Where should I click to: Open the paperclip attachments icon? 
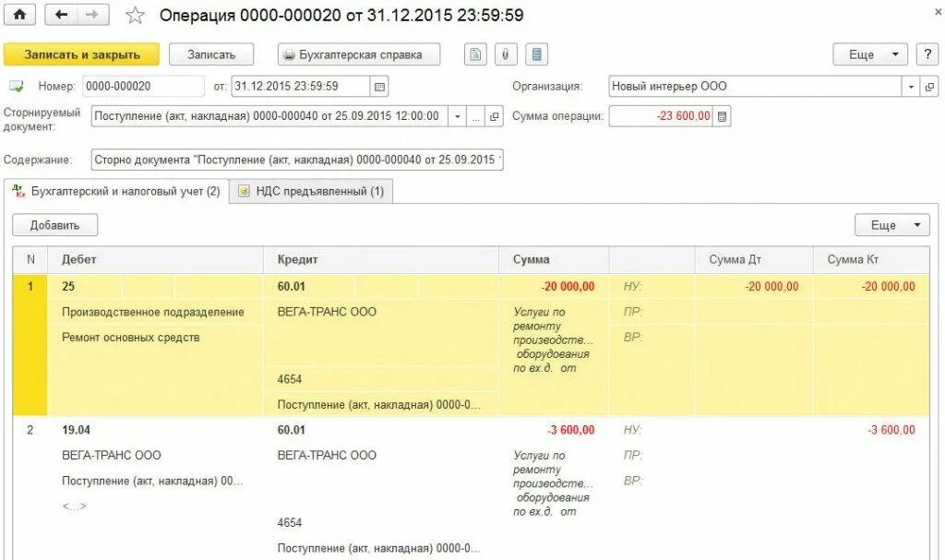[x=505, y=54]
